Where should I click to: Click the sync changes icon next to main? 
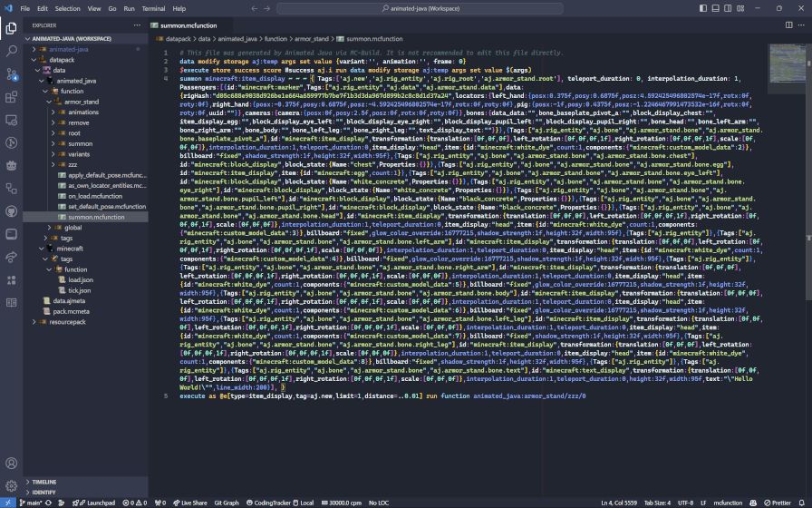(x=49, y=503)
